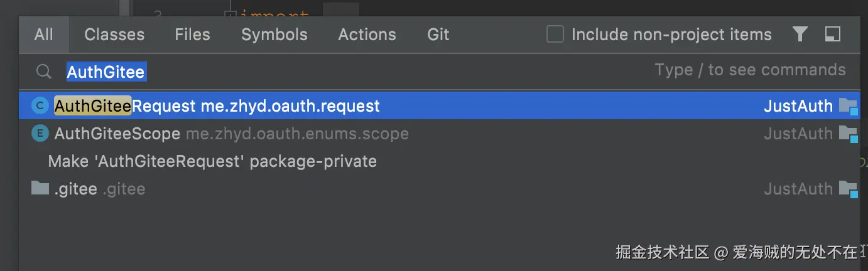Click the JustAuth module icon on .gitee row
The width and height of the screenshot is (868, 271).
coord(848,189)
